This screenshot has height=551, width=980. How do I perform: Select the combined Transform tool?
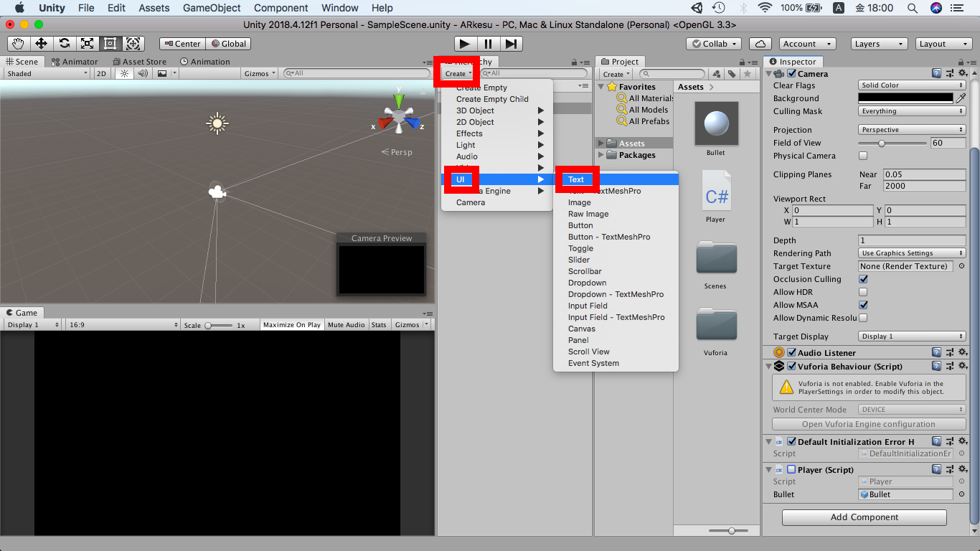point(133,44)
